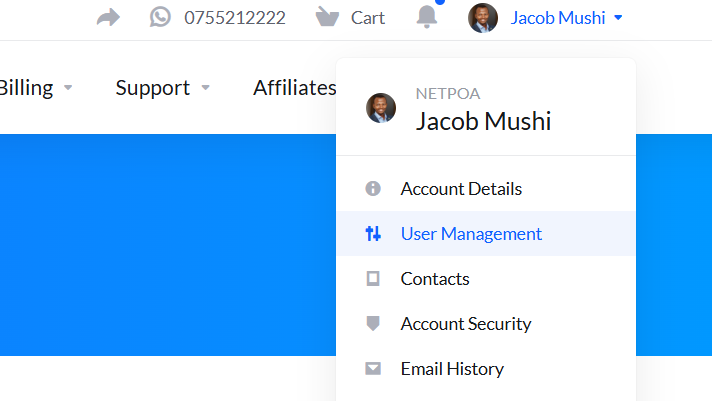Image resolution: width=712 pixels, height=401 pixels.
Task: Click the blue Jacob Mushi name in top bar
Action: tap(557, 17)
